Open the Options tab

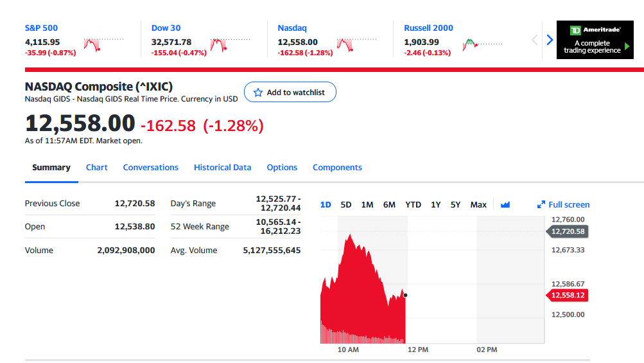(282, 168)
